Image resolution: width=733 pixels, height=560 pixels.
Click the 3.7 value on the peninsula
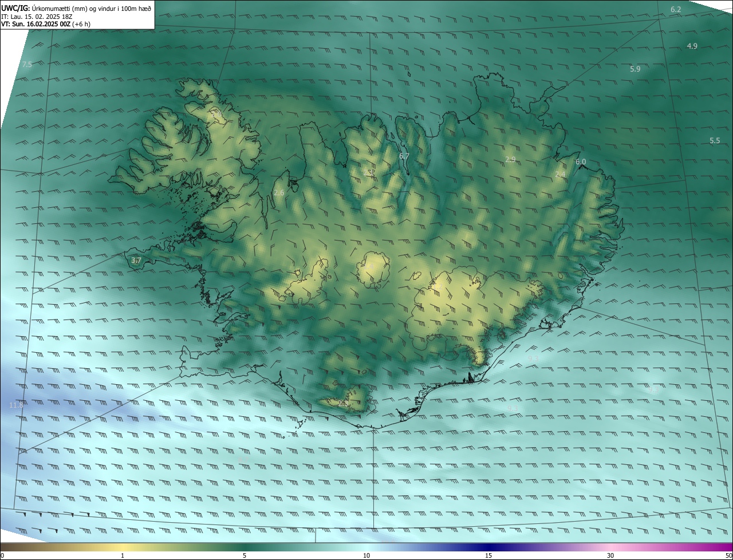(x=136, y=260)
